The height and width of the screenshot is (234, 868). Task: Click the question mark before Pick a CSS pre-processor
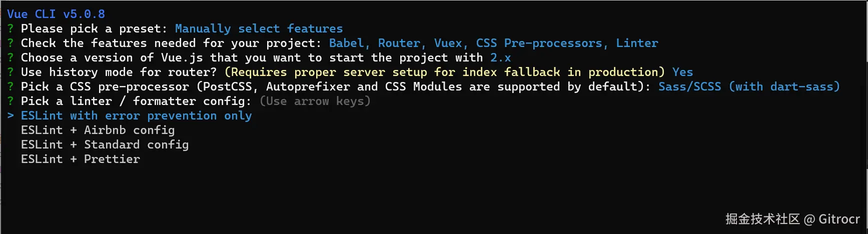click(11, 87)
